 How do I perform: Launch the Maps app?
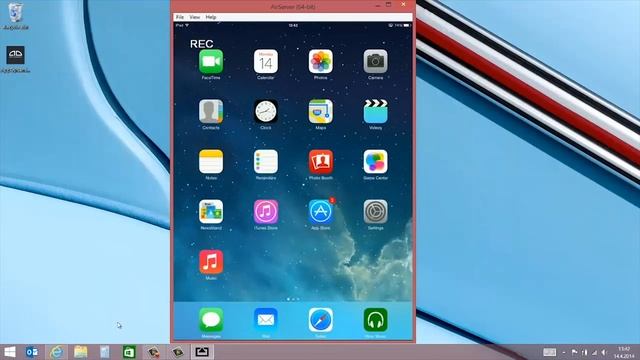[320, 111]
